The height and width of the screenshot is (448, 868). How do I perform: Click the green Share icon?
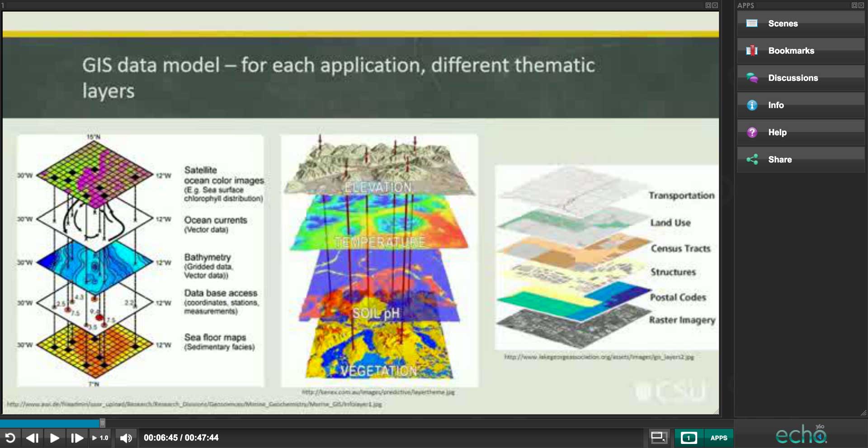752,159
